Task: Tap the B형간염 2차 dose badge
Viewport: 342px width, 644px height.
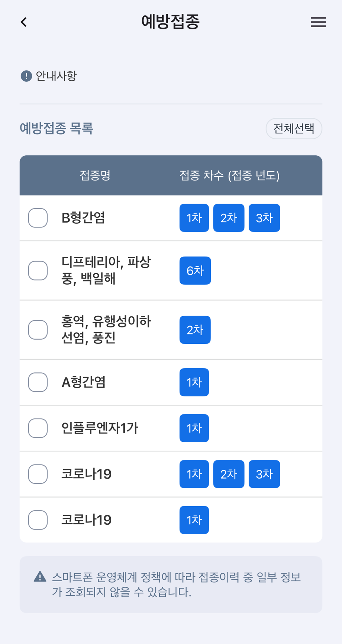Action: point(229,218)
